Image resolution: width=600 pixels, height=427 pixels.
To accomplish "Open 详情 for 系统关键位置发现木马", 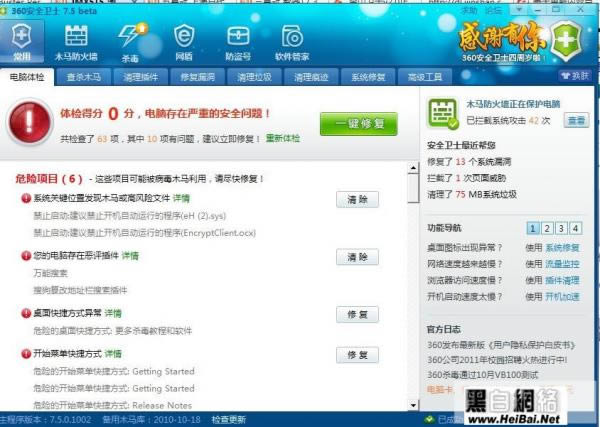I will (181, 198).
